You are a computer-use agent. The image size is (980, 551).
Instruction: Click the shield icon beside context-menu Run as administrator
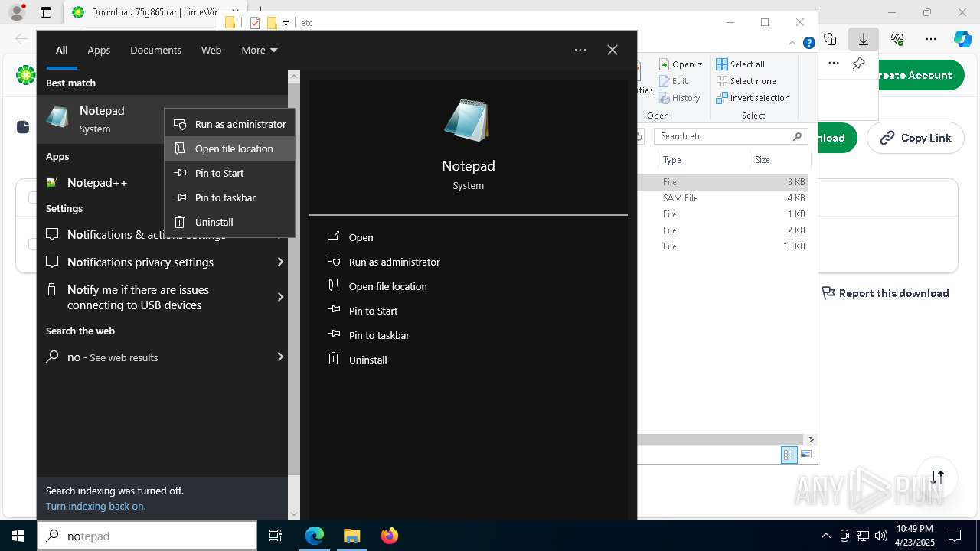[x=179, y=124]
